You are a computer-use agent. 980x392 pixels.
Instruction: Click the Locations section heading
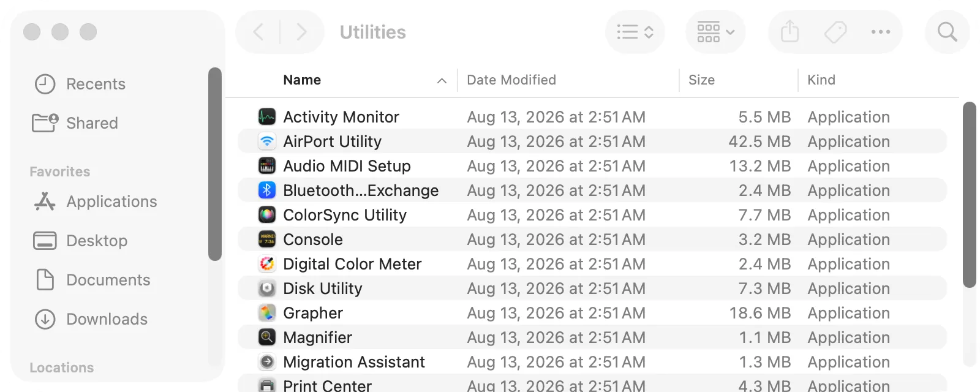pos(62,367)
